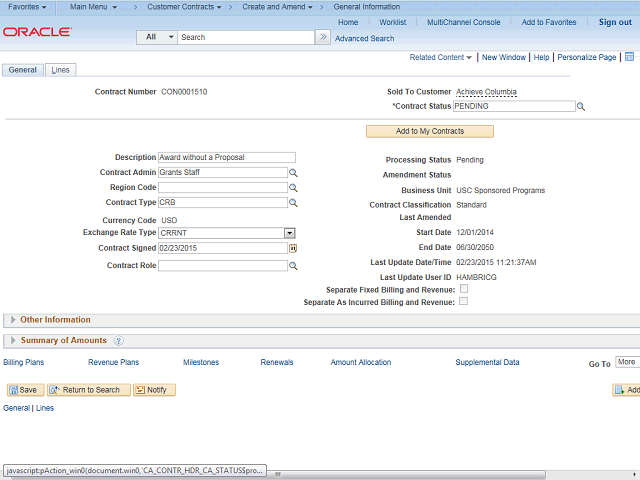The image size is (640, 480).
Task: Open the Contract Signed calendar picker
Action: [x=293, y=248]
